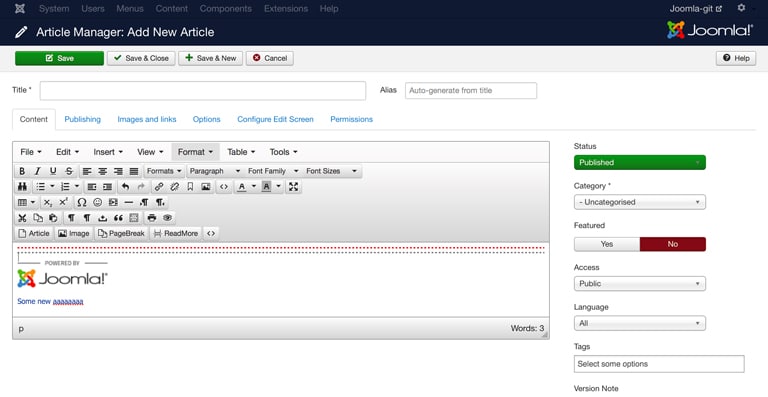Set Featured to No
This screenshot has height=397, width=768.
coord(672,244)
